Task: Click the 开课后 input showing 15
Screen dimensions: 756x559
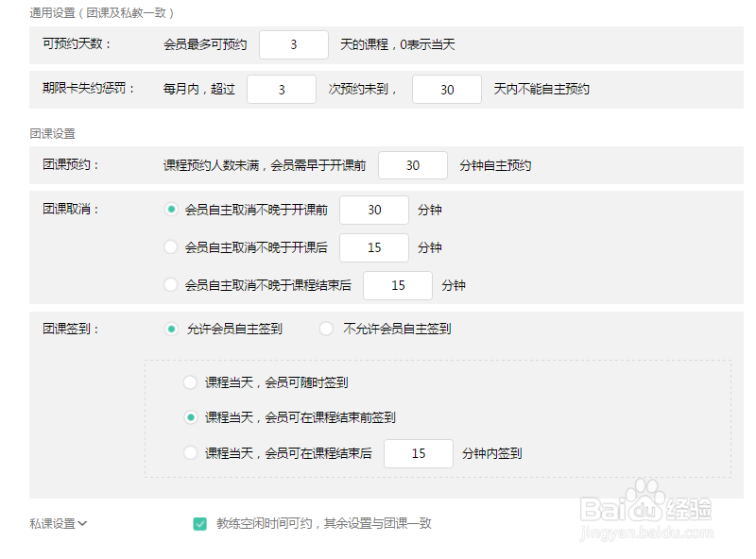Action: point(374,247)
